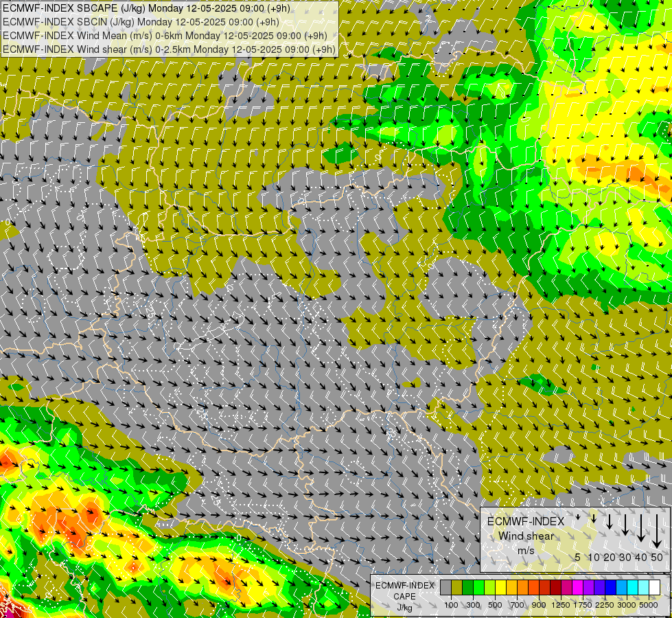Select the bright green CAPE swatch right of 300

478,588
